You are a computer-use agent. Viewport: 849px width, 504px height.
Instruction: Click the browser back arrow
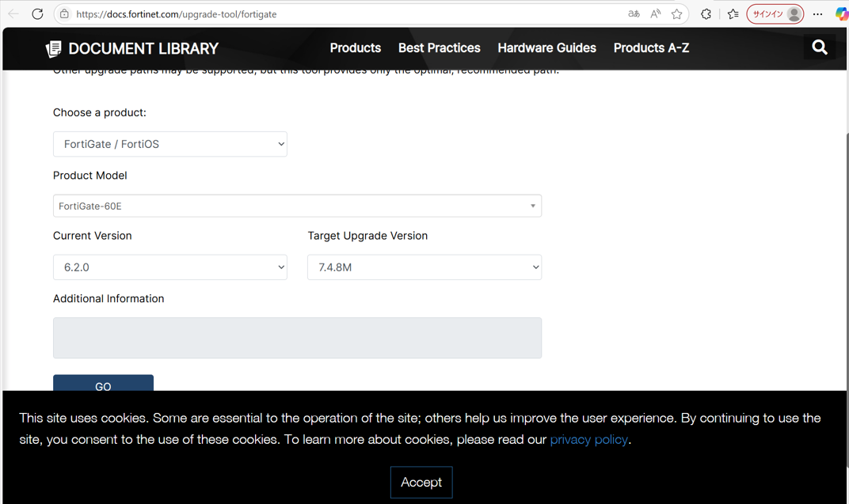13,14
